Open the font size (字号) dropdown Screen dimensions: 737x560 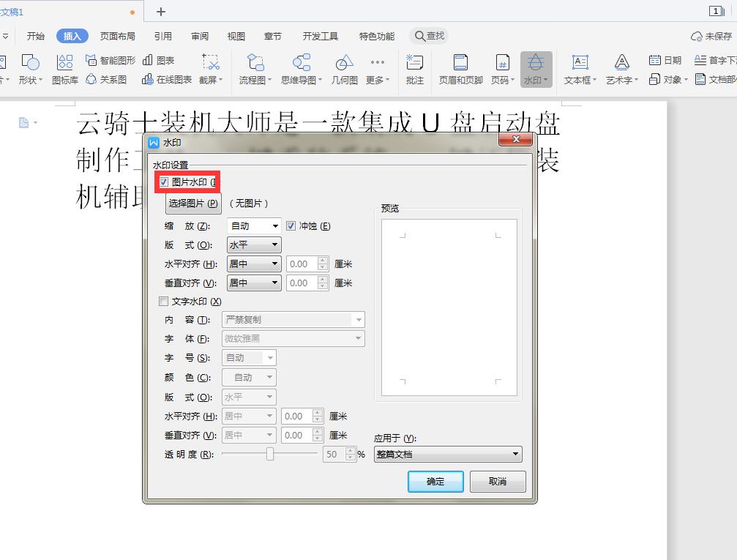[x=249, y=358]
